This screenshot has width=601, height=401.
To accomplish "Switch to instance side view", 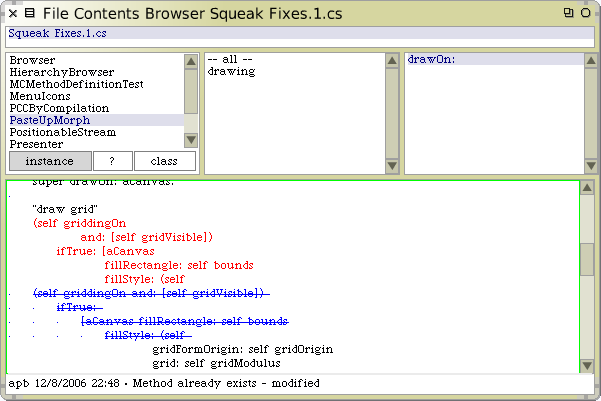I will [49, 161].
